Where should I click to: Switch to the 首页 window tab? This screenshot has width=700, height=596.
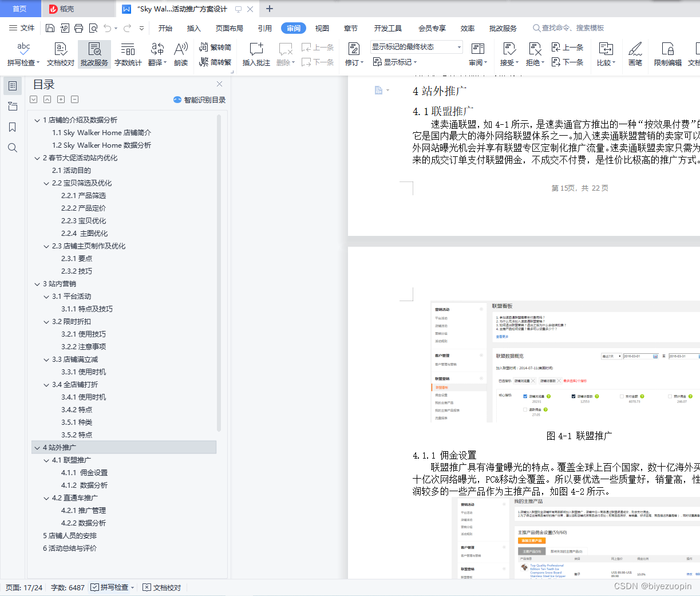coord(20,9)
